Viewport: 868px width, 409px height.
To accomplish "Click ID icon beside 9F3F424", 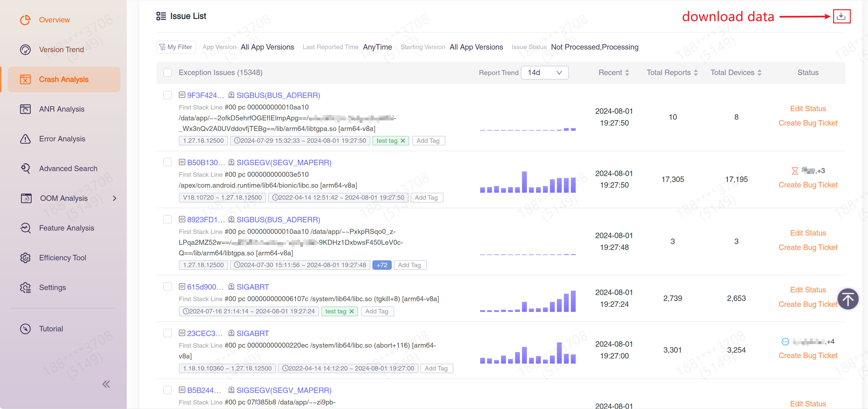I will click(x=182, y=95).
